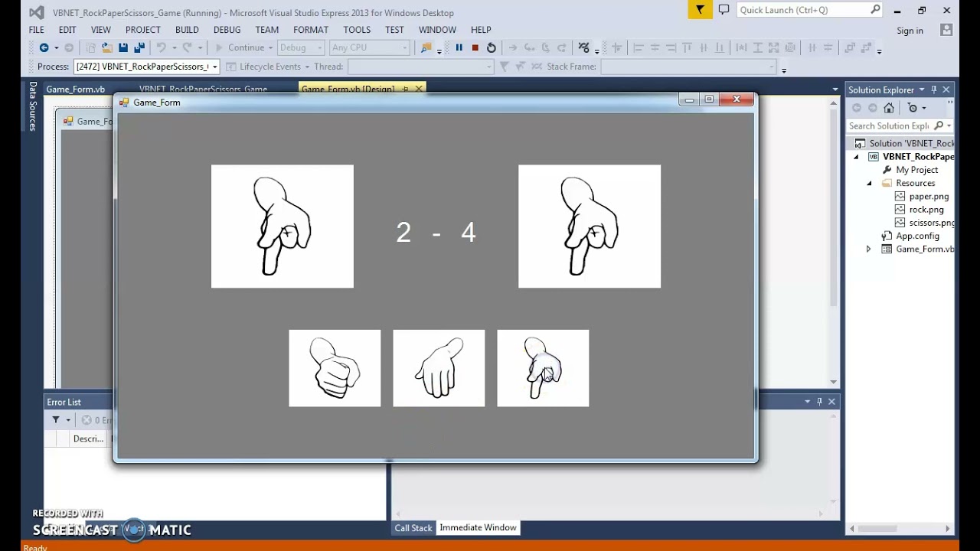The image size is (980, 551).
Task: Select paper.png in Solution Explorer
Action: pos(929,197)
